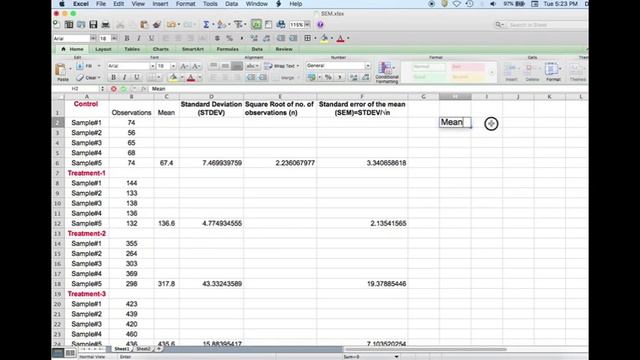Click the AutoSum sigma icon
The height and width of the screenshot is (360, 640).
206,25
